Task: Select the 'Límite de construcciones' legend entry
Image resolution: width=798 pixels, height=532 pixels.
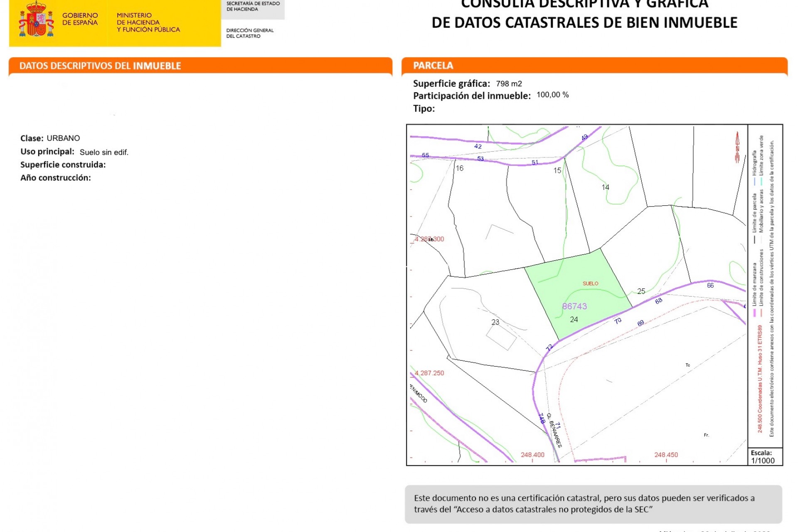Action: click(761, 313)
